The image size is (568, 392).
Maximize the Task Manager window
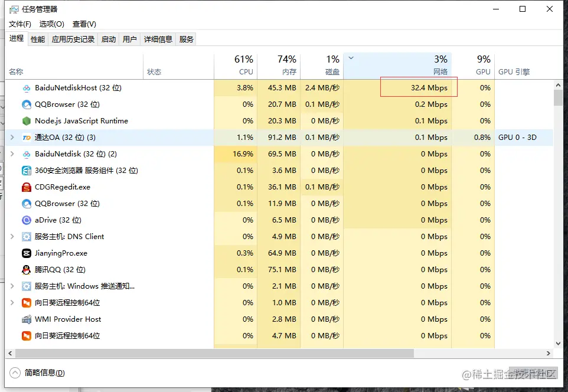pyautogui.click(x=523, y=9)
